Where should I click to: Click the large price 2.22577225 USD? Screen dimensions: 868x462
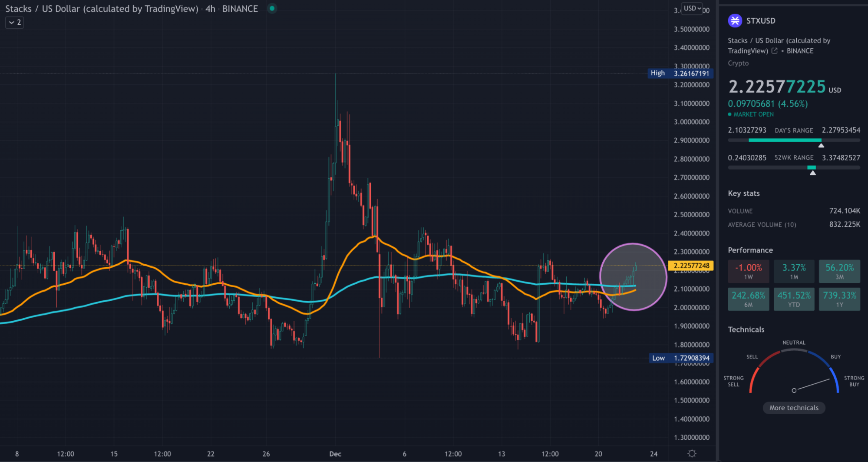click(784, 86)
